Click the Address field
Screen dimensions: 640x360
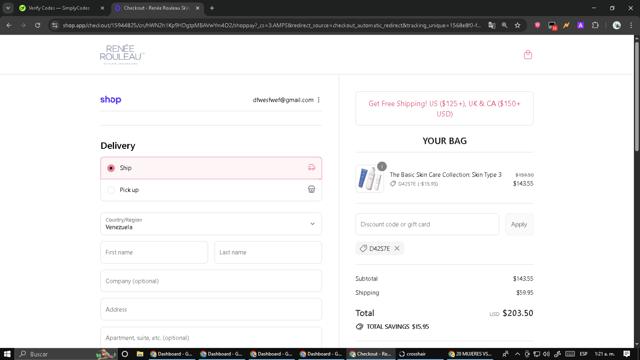(211, 309)
